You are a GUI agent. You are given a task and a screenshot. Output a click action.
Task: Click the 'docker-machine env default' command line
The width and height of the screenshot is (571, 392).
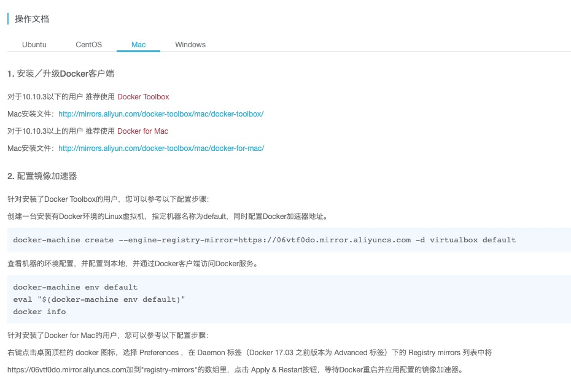[76, 287]
